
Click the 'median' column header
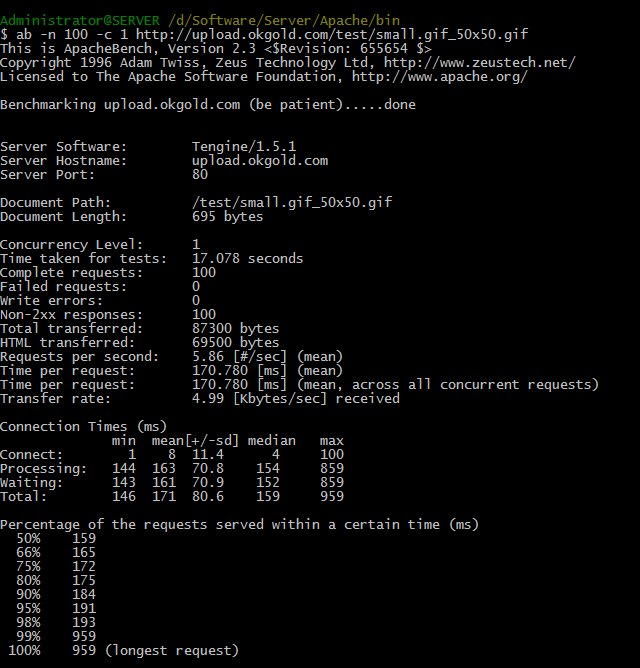coord(272,441)
